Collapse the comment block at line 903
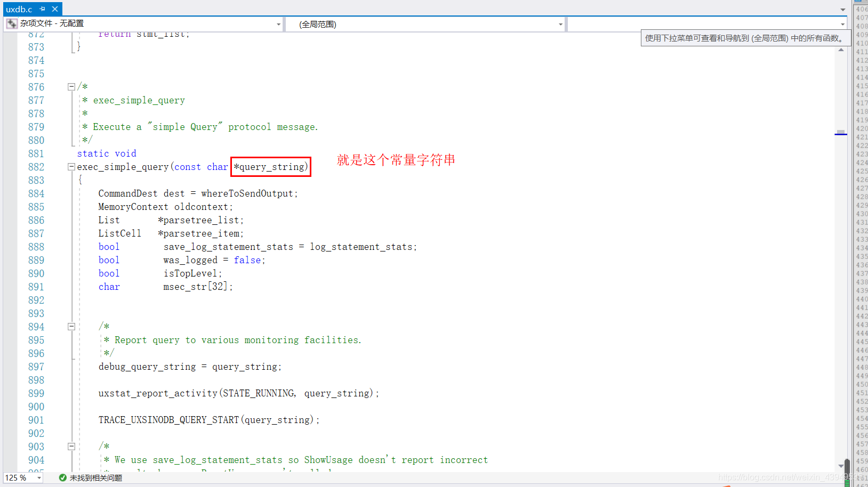 click(x=71, y=447)
